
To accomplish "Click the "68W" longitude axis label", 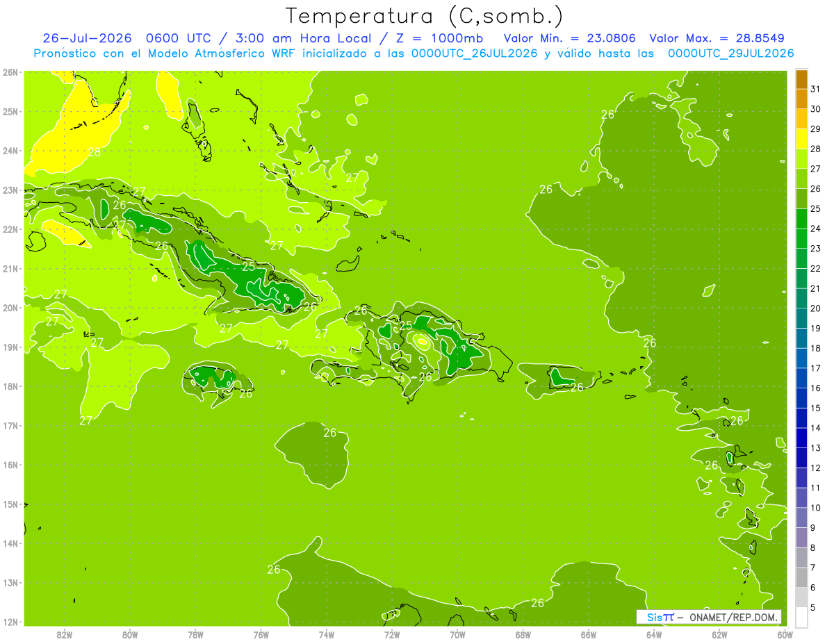I will click(x=523, y=634).
